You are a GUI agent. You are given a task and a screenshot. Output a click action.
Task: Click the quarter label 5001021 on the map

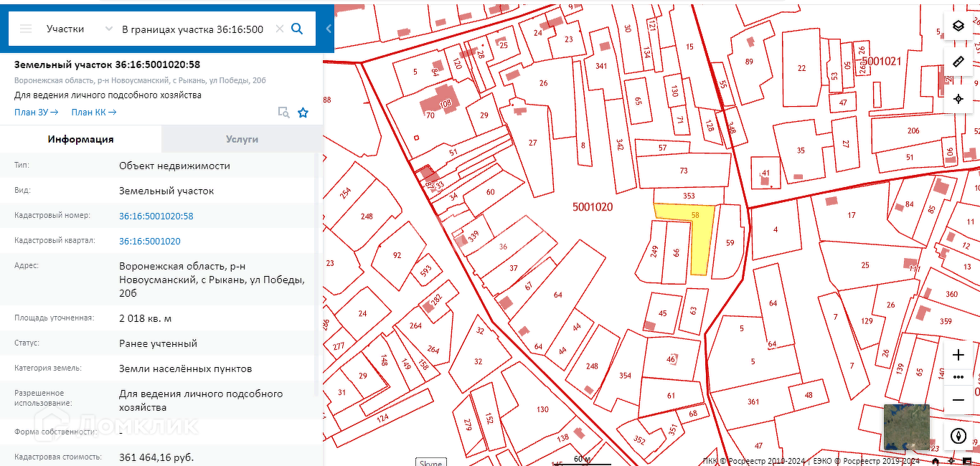[881, 62]
